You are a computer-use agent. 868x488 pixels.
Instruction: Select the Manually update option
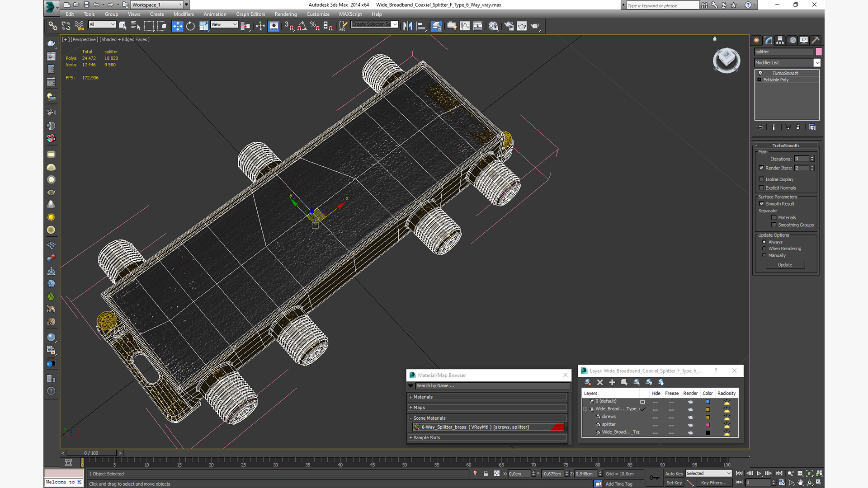(x=764, y=255)
